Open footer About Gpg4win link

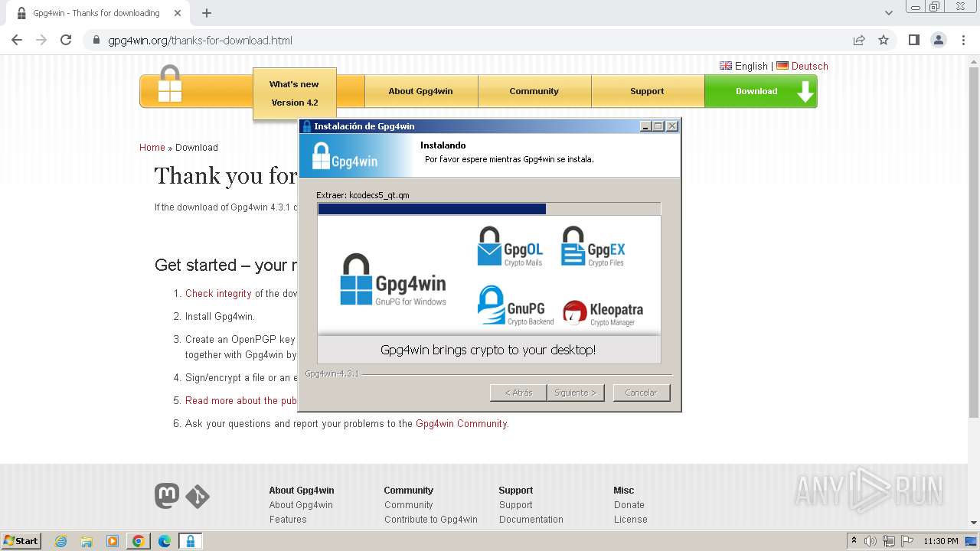(301, 505)
